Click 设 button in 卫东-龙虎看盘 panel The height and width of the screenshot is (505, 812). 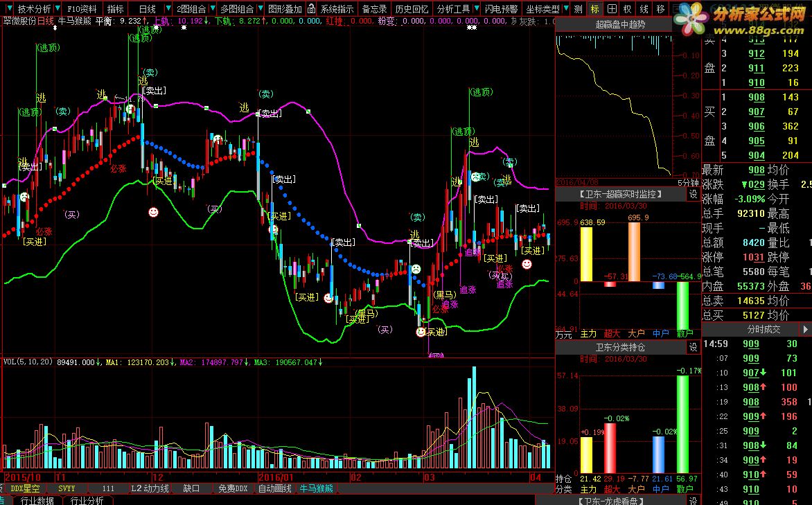(694, 500)
